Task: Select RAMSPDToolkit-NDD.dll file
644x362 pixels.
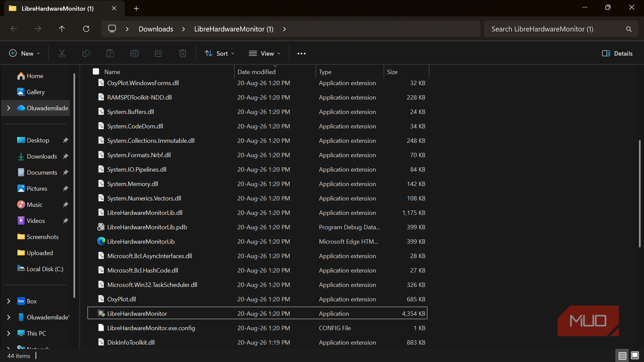Action: coord(257,97)
